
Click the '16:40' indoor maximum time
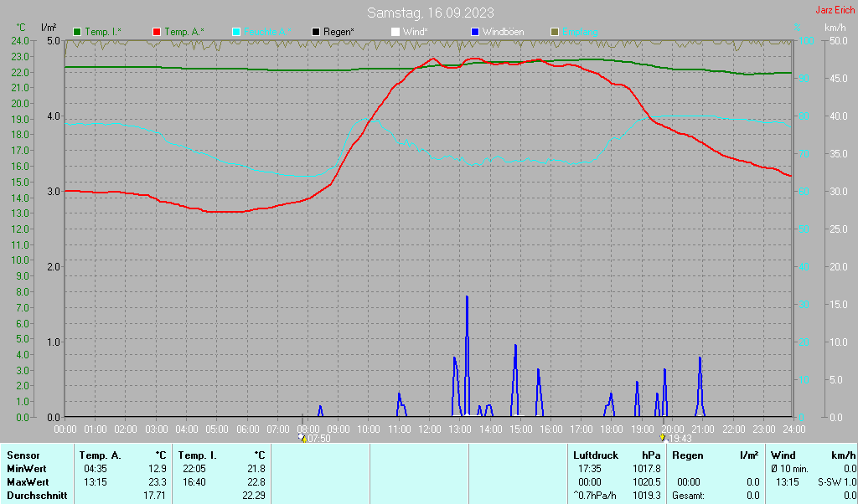click(194, 482)
